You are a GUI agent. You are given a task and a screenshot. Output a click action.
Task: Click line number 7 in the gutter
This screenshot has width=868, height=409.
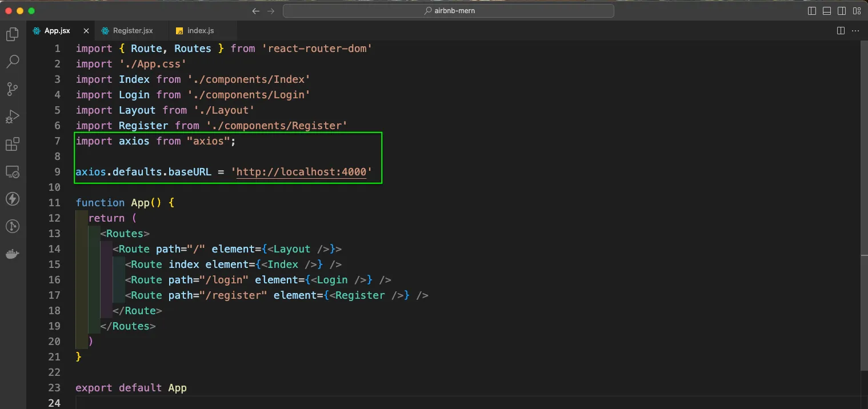click(x=57, y=141)
